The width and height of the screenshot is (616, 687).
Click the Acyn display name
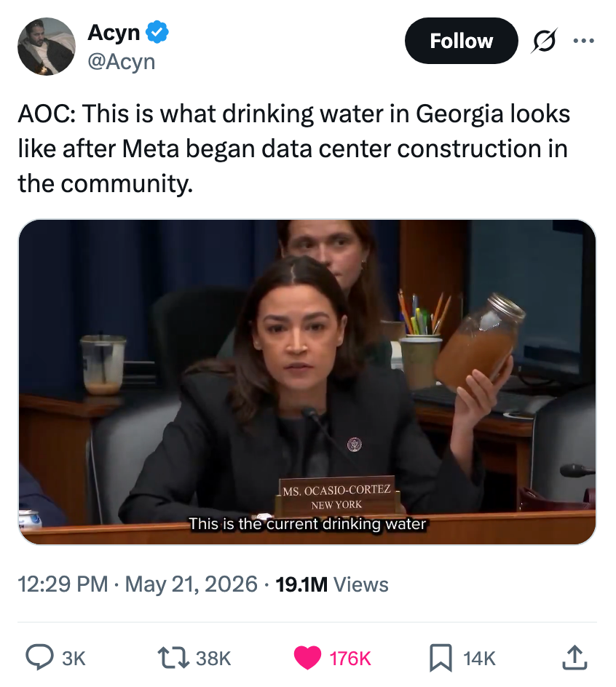[x=114, y=33]
